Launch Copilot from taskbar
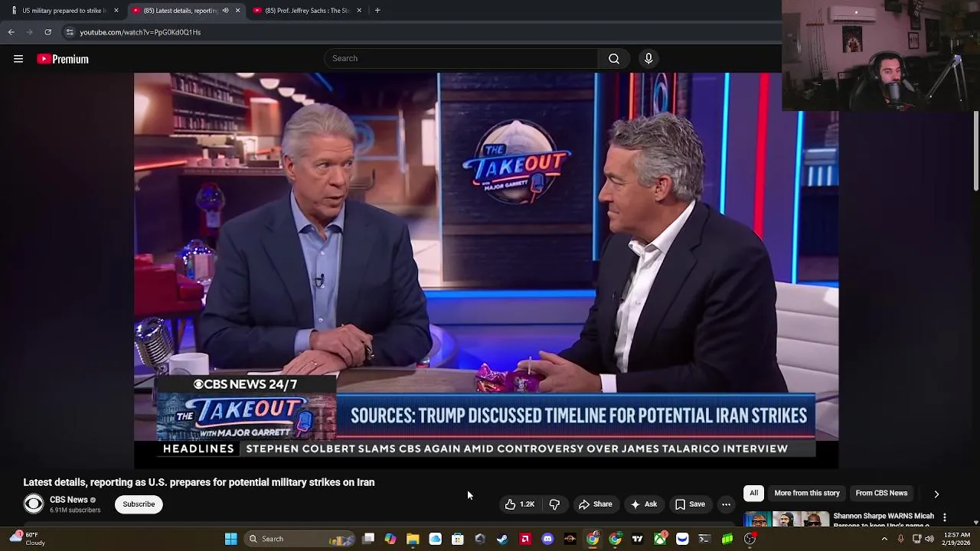The height and width of the screenshot is (551, 980). pos(390,539)
